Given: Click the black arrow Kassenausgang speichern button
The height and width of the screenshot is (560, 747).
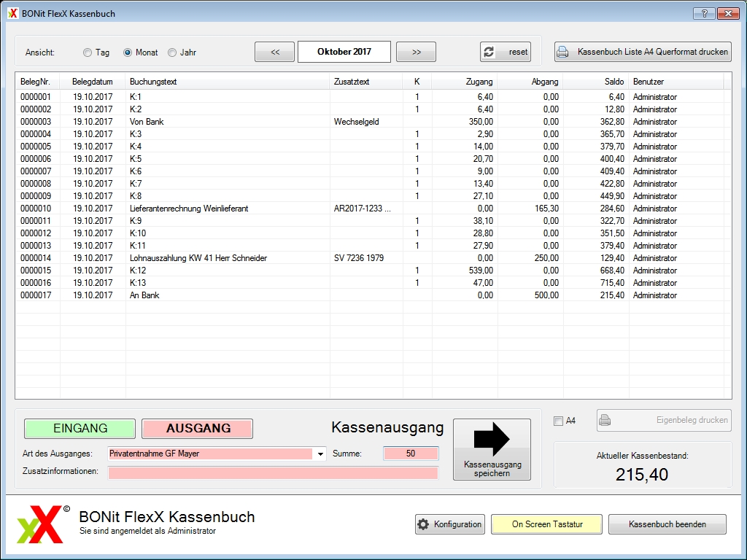Looking at the screenshot, I should 492,449.
